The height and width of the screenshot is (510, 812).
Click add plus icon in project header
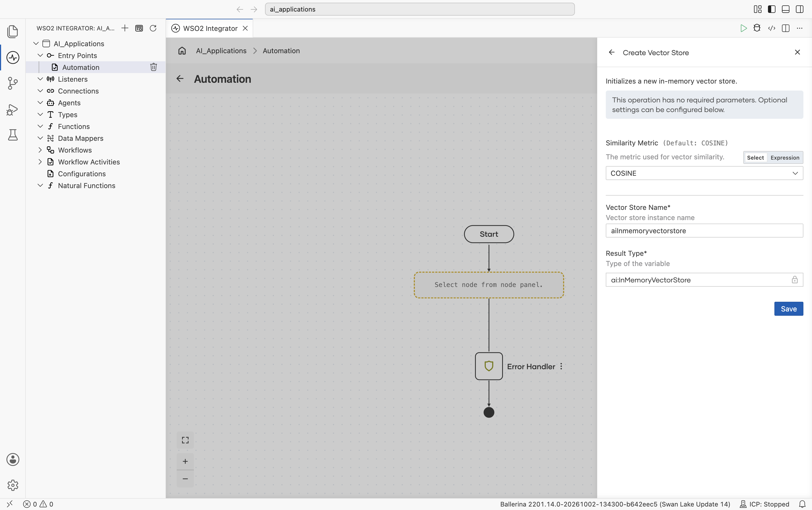(x=125, y=28)
